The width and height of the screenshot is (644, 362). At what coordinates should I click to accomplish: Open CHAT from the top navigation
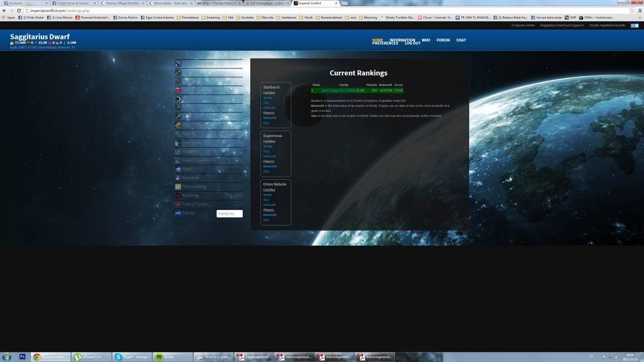click(x=461, y=40)
